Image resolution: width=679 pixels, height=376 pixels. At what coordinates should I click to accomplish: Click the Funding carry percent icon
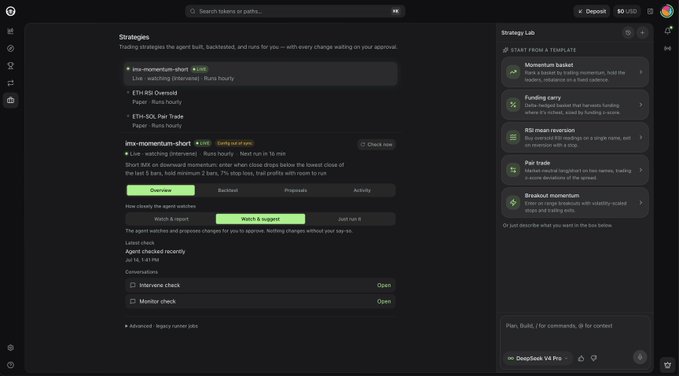(513, 105)
